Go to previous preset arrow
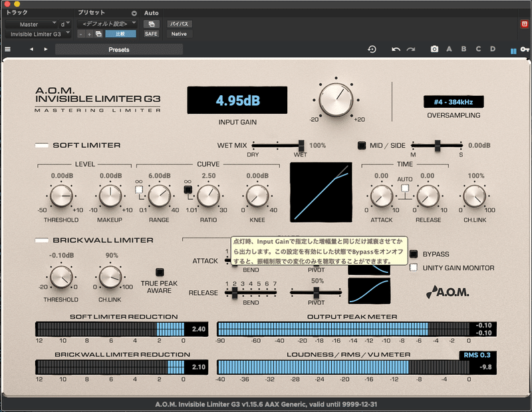The width and height of the screenshot is (532, 412). 31,49
